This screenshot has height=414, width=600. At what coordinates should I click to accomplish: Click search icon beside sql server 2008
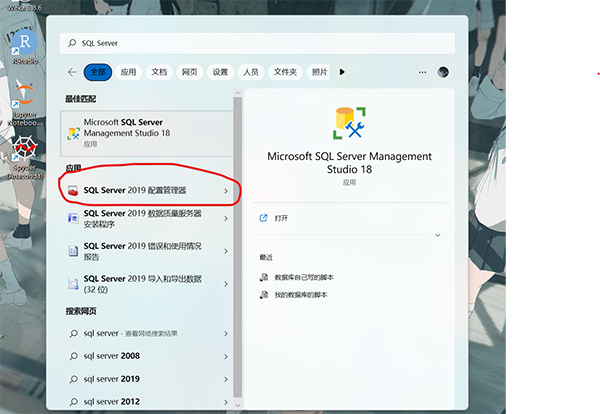point(73,356)
